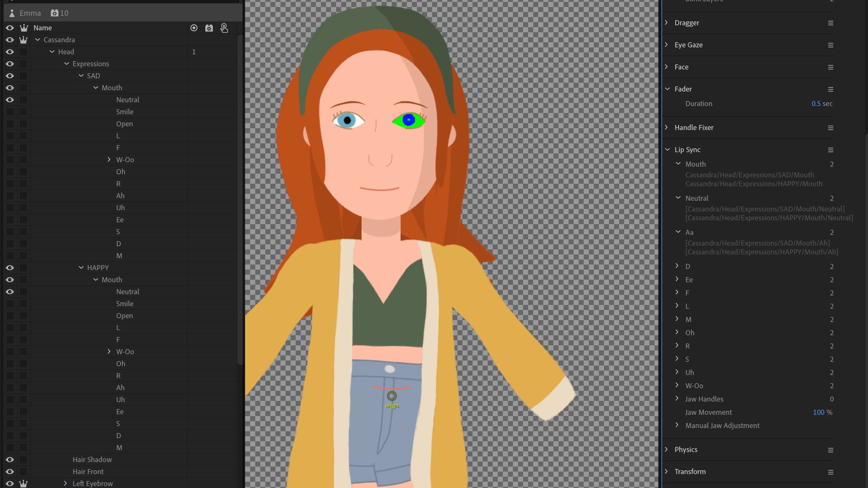
Task: Click the puppet icon next to Emma
Action: pos(12,13)
